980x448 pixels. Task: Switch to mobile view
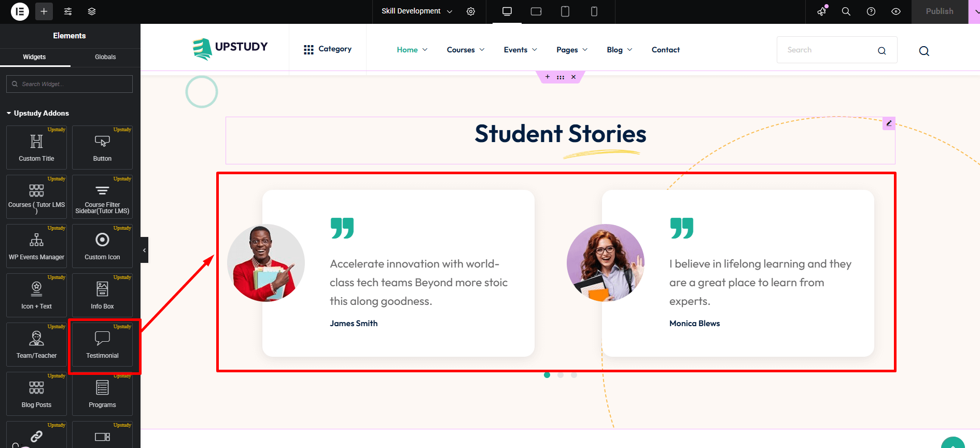594,11
